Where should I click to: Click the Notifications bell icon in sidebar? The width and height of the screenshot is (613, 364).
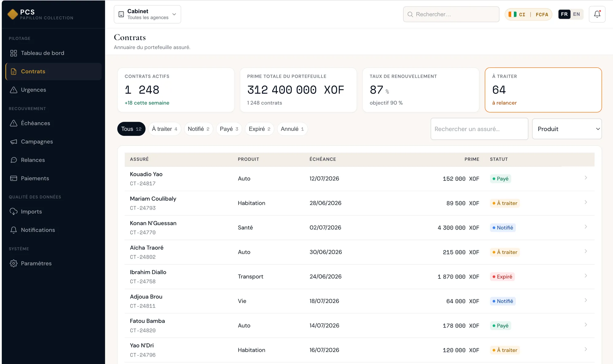pyautogui.click(x=13, y=230)
